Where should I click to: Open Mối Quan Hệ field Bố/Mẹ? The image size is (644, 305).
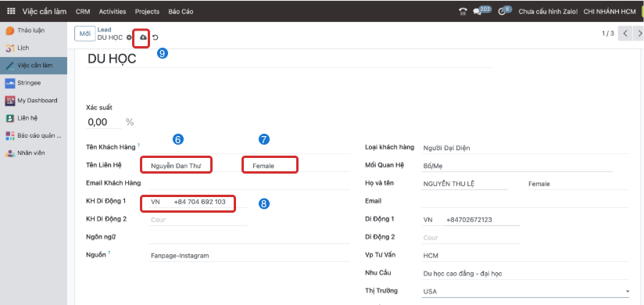pyautogui.click(x=517, y=166)
